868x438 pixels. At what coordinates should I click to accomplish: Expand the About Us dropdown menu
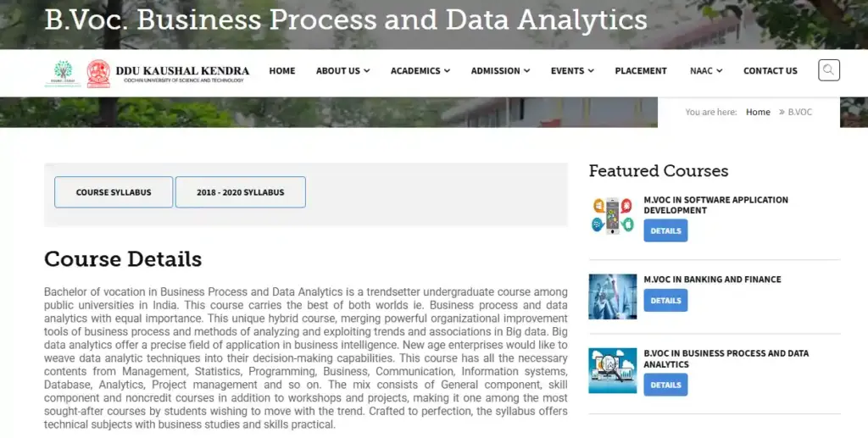point(342,71)
